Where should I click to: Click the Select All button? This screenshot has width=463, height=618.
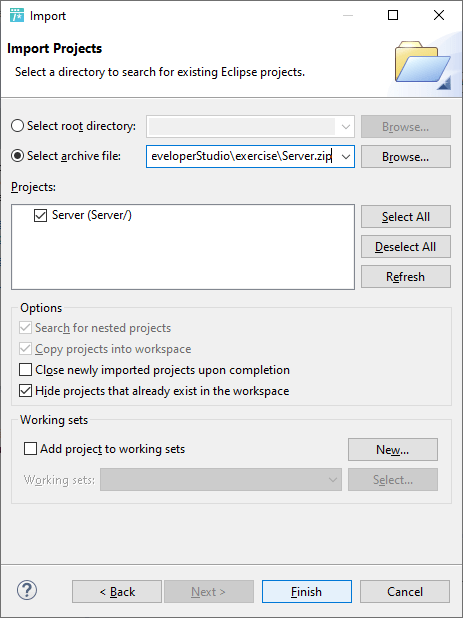[x=405, y=217]
